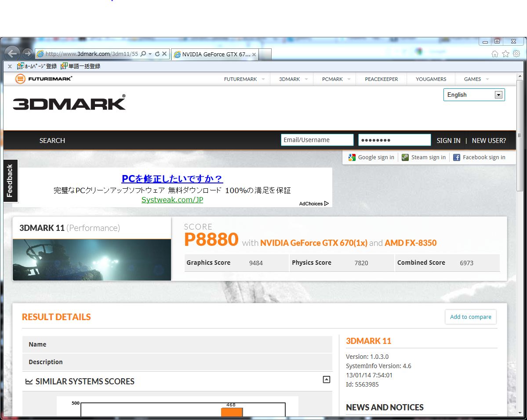The height and width of the screenshot is (420, 527).
Task: Click the page vertical scrollbar thumb
Action: click(520, 136)
